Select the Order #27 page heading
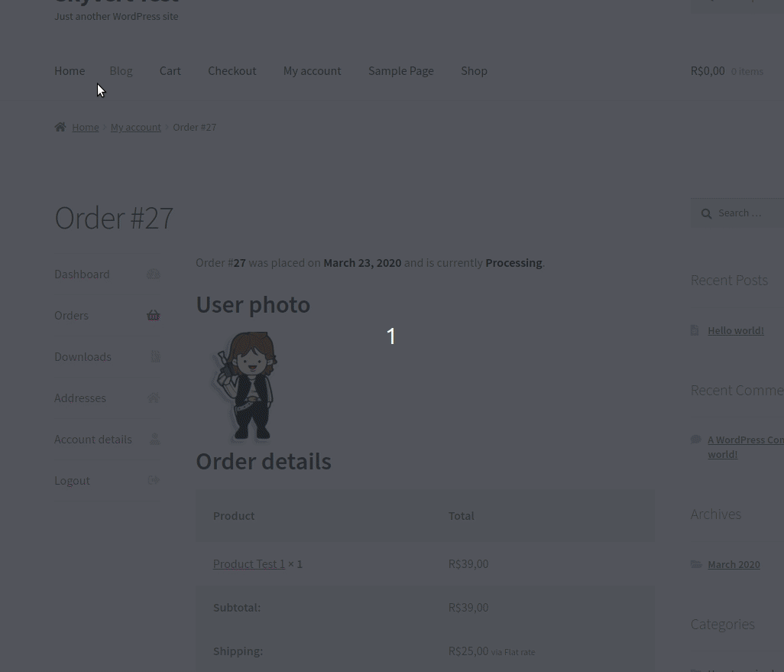Screen dimensions: 784x672 tap(114, 218)
